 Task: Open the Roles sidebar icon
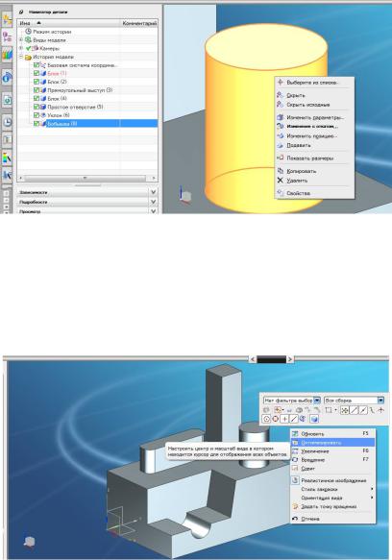tap(7, 174)
